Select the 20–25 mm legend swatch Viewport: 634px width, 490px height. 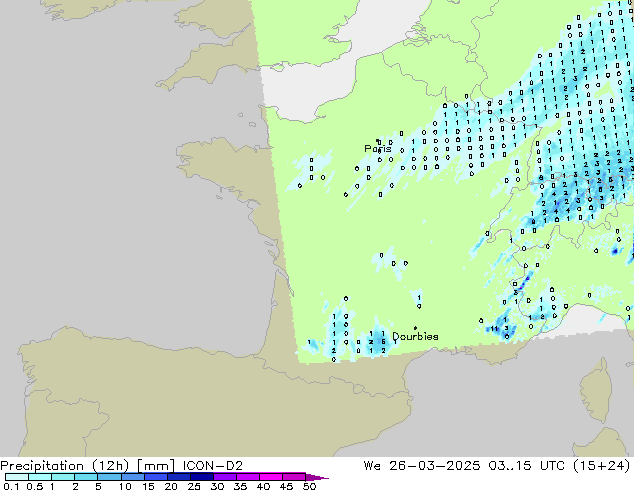(x=178, y=477)
